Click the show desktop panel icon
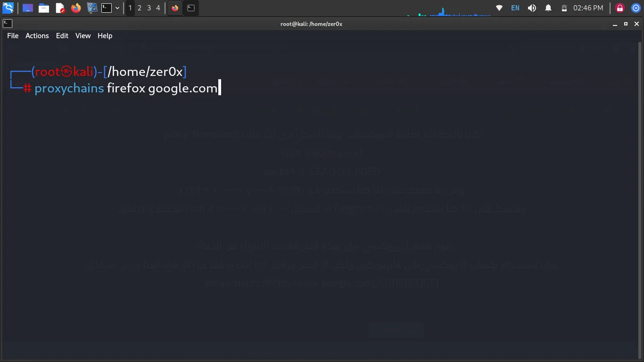This screenshot has width=644, height=362. (28, 8)
